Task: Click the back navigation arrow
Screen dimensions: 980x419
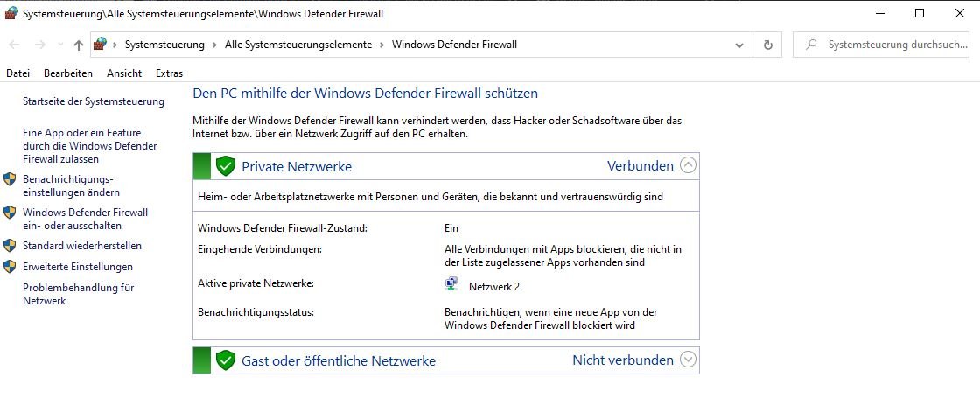Action: (14, 45)
